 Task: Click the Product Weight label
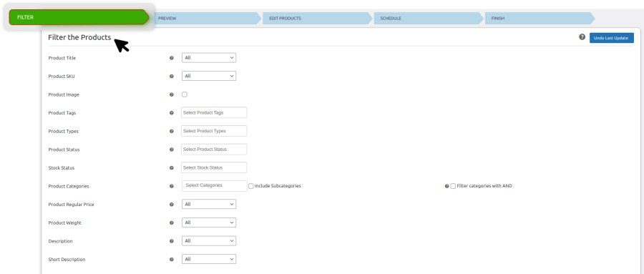(x=65, y=222)
